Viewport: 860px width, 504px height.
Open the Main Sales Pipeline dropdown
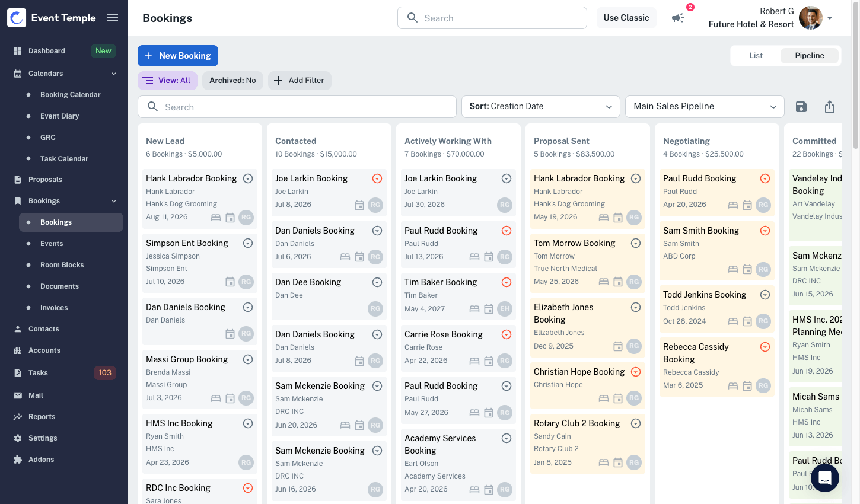click(705, 107)
